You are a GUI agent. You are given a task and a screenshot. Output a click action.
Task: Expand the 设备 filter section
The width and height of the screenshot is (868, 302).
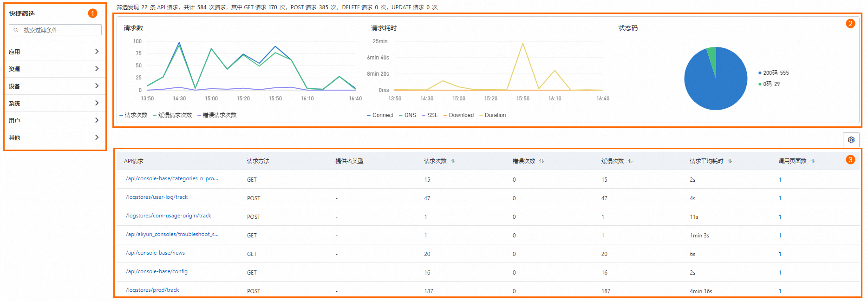(54, 86)
